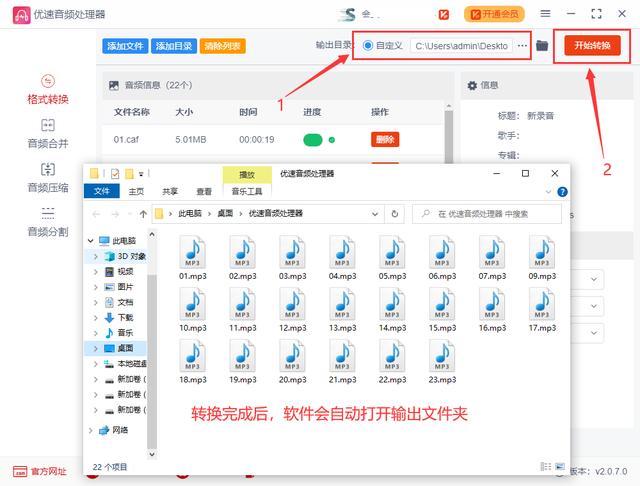Sort by the 文件名称 column header
This screenshot has width=640, height=486.
tap(131, 112)
